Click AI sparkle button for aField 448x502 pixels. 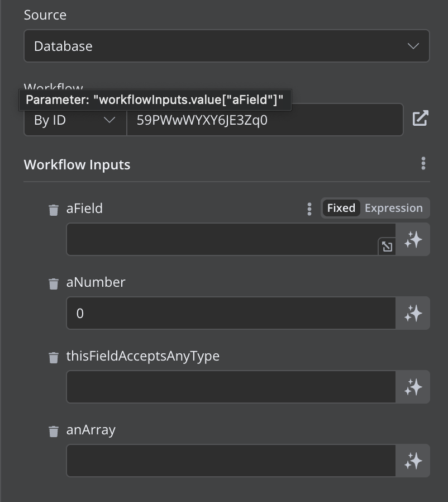coord(413,240)
